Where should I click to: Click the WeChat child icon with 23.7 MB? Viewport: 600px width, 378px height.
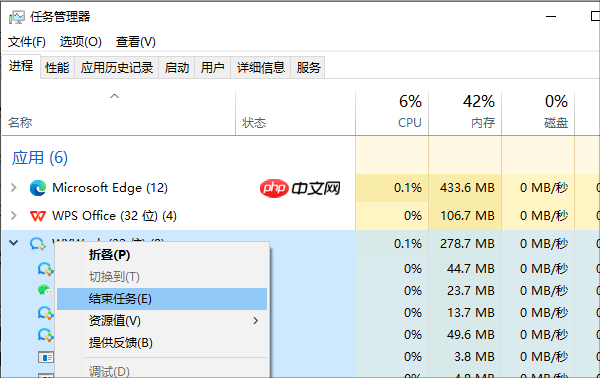tap(46, 291)
